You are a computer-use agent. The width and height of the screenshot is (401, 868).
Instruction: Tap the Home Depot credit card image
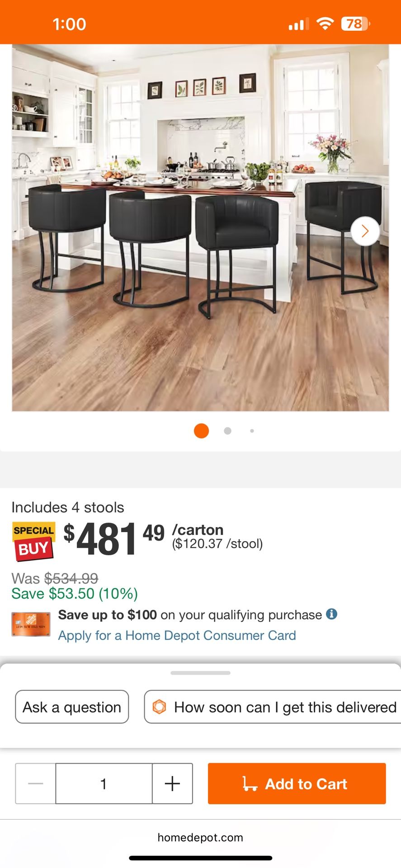tap(31, 624)
